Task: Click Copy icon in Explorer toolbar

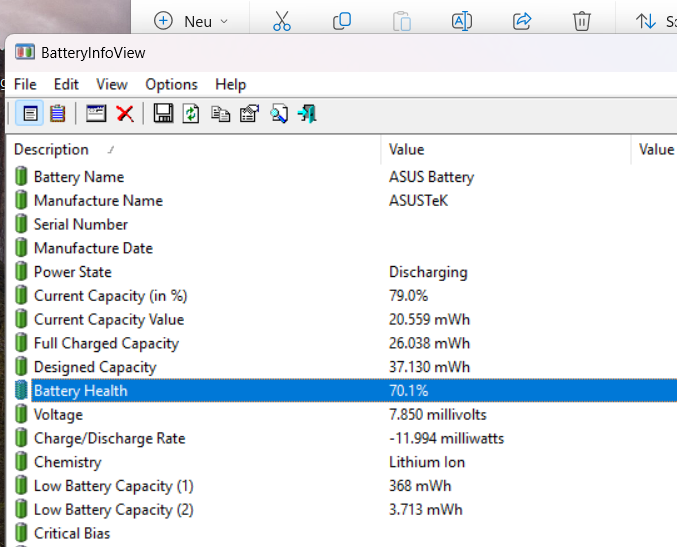Action: [x=342, y=21]
